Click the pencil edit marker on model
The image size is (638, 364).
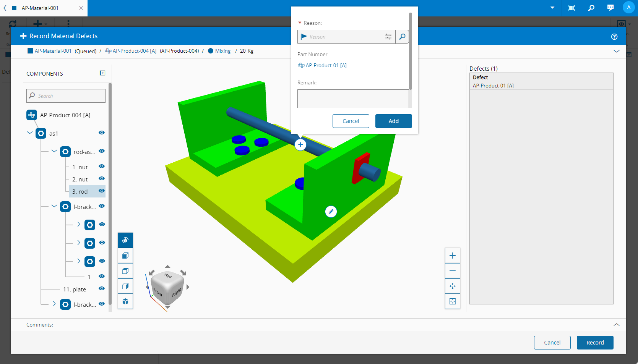tap(331, 211)
